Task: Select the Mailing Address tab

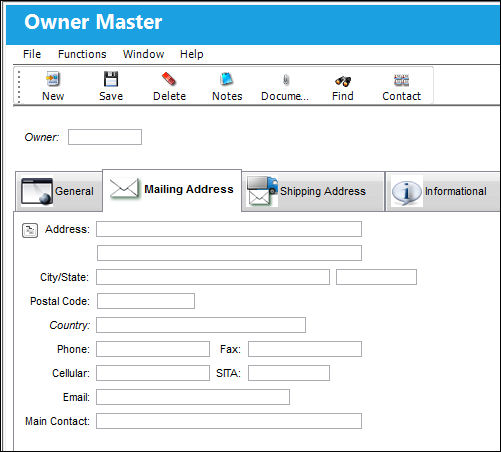Action: (172, 190)
